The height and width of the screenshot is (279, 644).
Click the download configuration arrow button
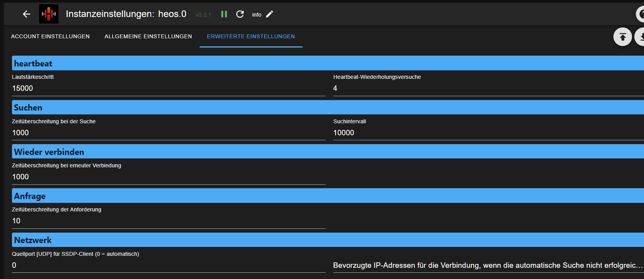[640, 37]
